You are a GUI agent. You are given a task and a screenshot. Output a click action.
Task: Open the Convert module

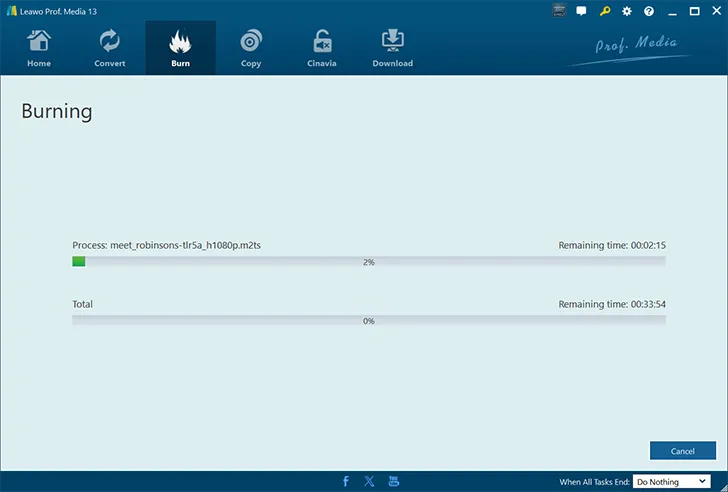click(109, 48)
